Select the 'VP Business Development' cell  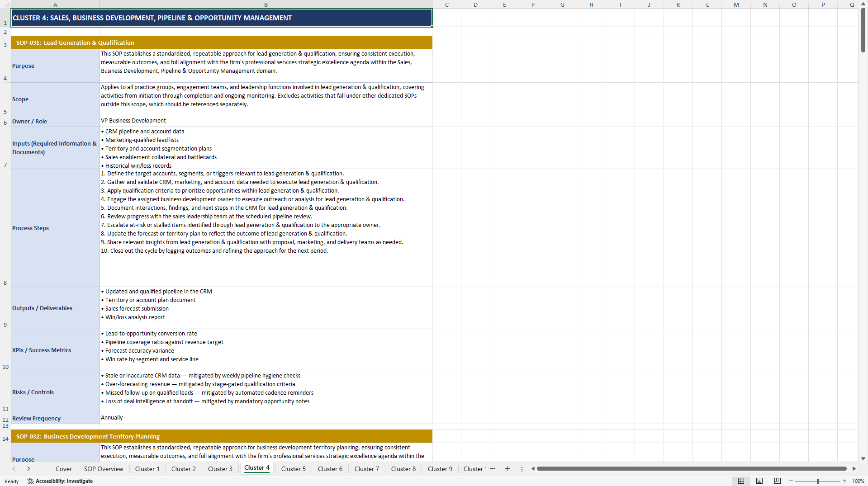[266, 122]
